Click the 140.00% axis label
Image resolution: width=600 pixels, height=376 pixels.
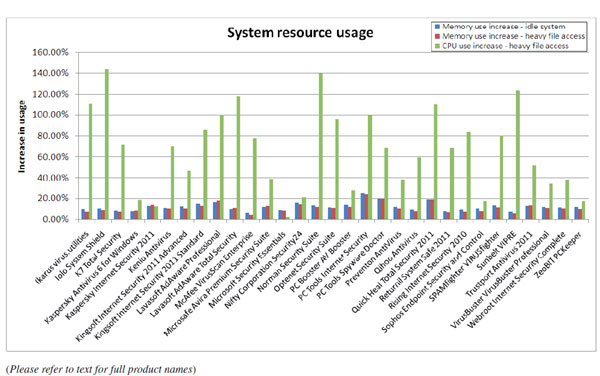coord(51,73)
